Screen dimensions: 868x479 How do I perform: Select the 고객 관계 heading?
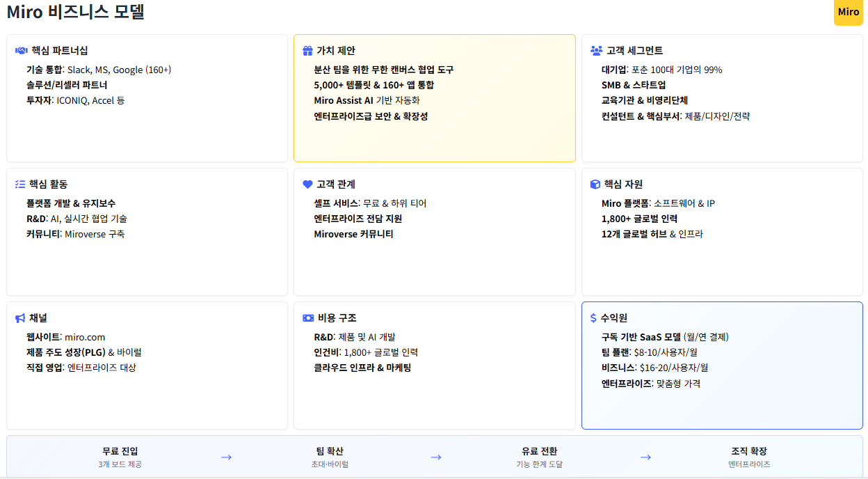(336, 184)
